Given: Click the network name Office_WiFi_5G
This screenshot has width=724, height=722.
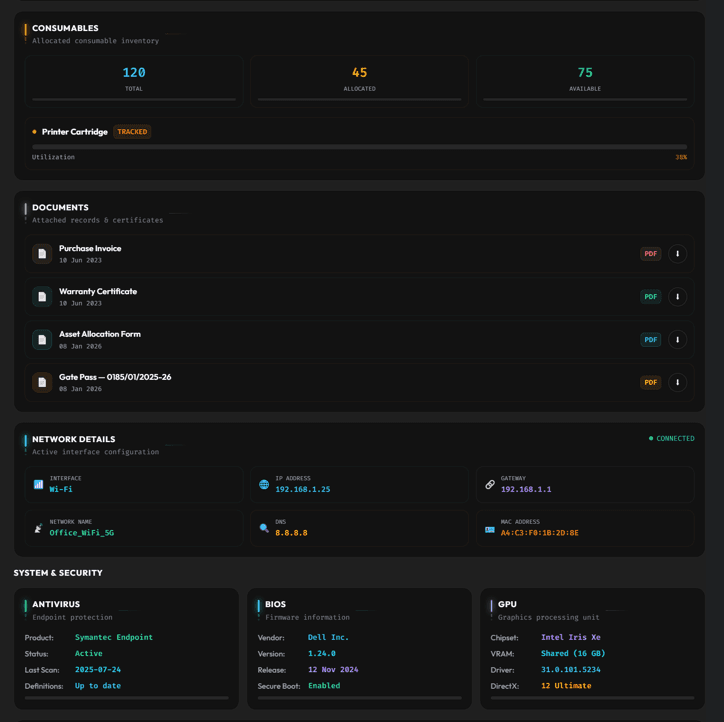Looking at the screenshot, I should [82, 532].
